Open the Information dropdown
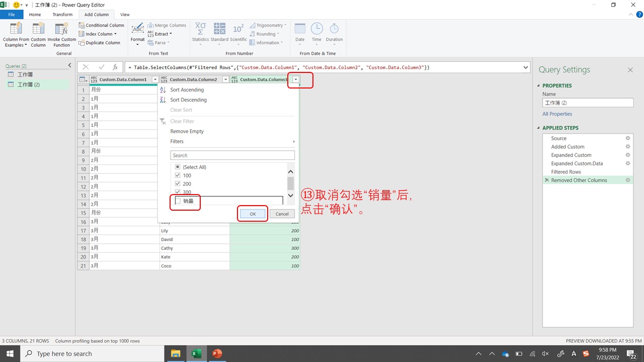 [266, 43]
